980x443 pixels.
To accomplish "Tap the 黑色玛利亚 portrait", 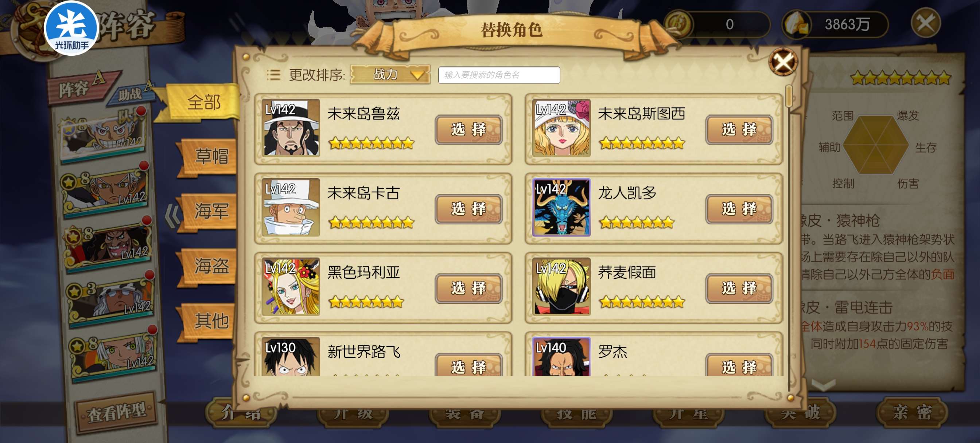I will pos(291,287).
